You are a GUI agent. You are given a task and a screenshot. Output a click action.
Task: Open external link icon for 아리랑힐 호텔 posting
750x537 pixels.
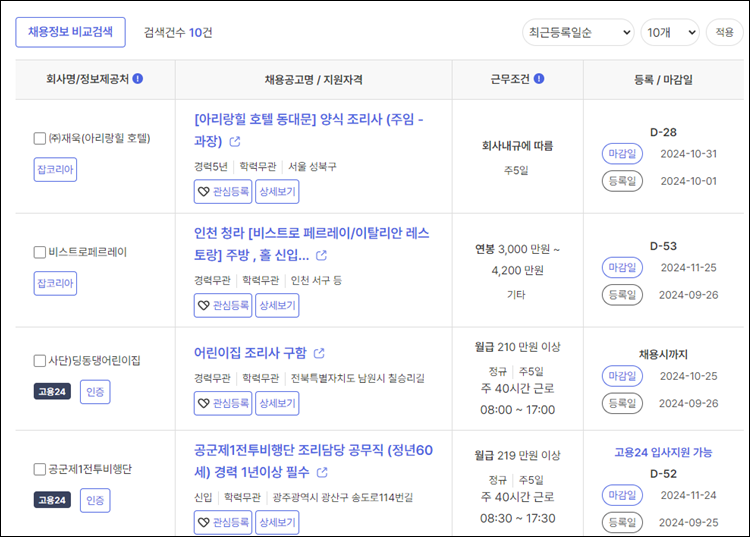[235, 142]
